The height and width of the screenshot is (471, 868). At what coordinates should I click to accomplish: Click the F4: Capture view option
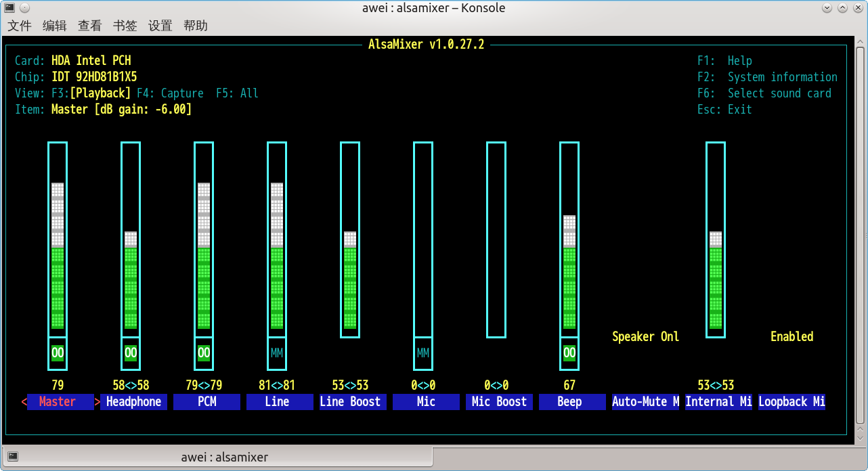170,93
